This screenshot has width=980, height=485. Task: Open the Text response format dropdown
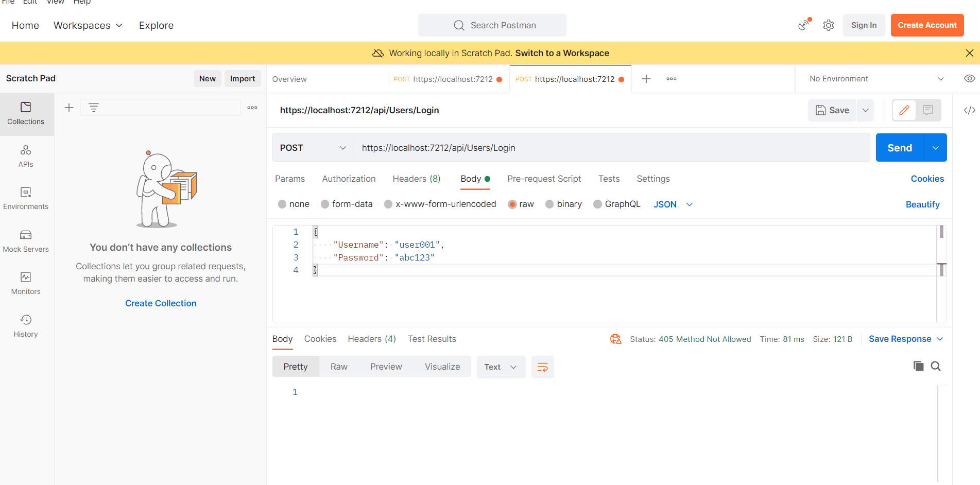[501, 367]
